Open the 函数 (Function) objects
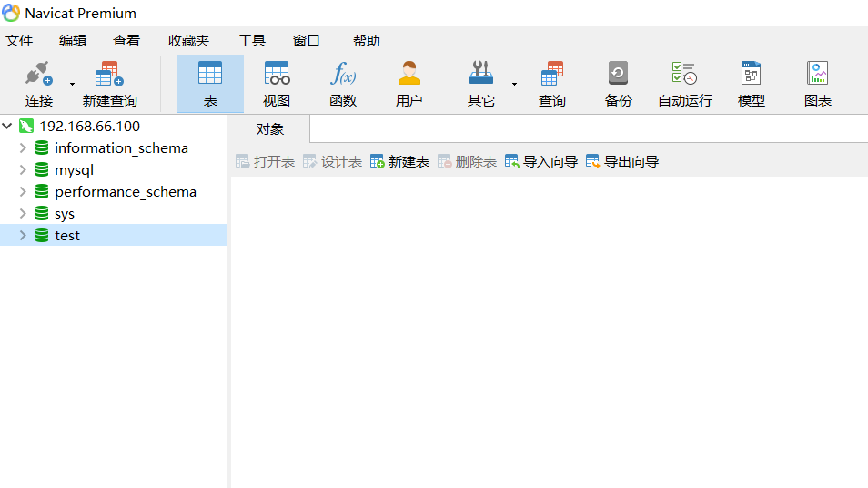Image resolution: width=868 pixels, height=488 pixels. point(343,83)
